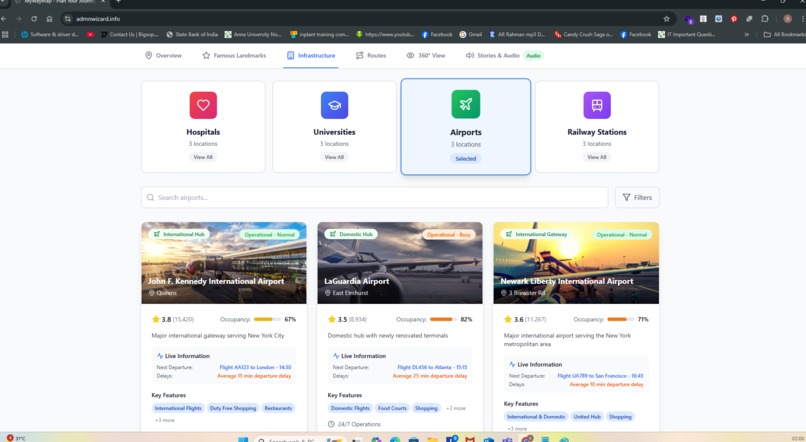Click the United Hub feature tag
This screenshot has width=806, height=442.
point(587,417)
